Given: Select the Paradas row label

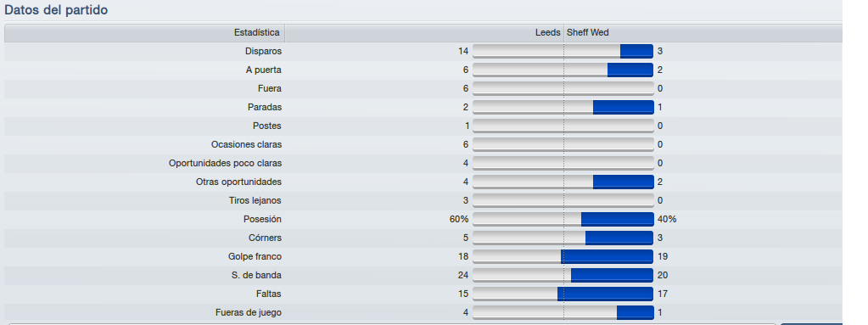Looking at the screenshot, I should [x=265, y=108].
